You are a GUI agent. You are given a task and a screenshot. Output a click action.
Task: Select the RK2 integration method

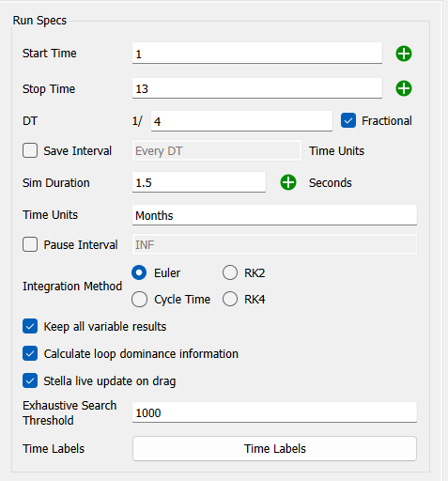pyautogui.click(x=230, y=272)
